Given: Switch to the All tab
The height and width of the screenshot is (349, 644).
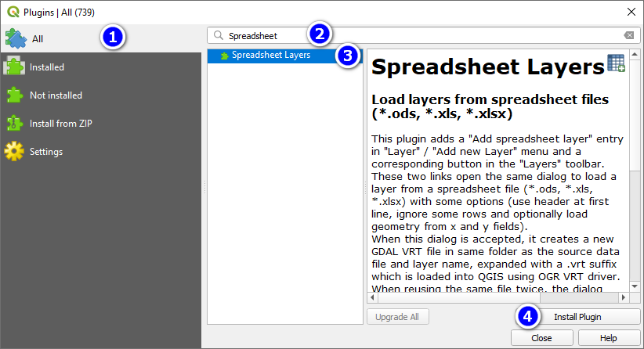Looking at the screenshot, I should (x=101, y=38).
